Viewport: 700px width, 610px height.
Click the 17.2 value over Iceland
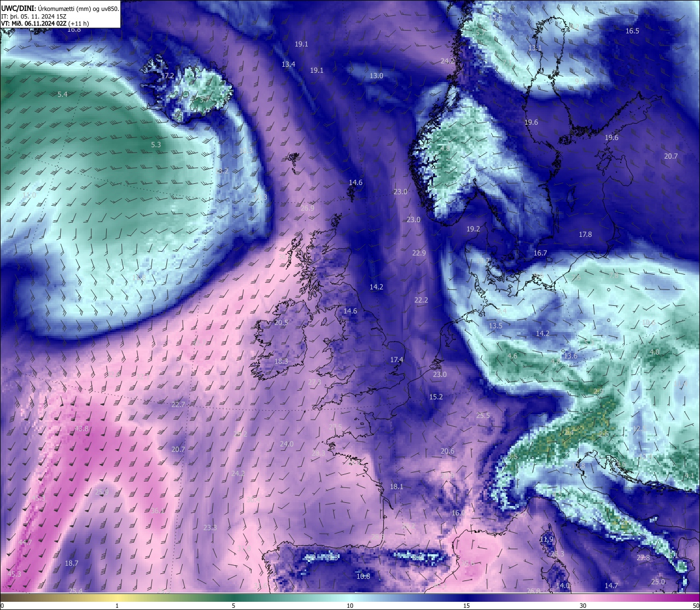click(167, 75)
